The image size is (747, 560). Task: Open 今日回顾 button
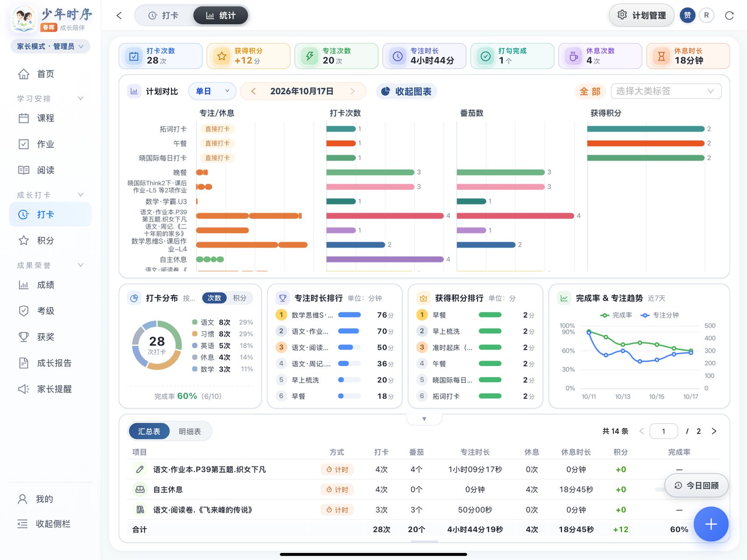[x=697, y=485]
